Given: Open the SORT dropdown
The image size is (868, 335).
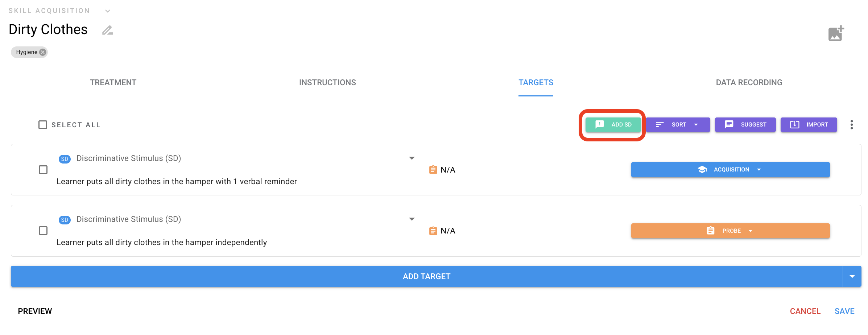Looking at the screenshot, I should (x=678, y=125).
